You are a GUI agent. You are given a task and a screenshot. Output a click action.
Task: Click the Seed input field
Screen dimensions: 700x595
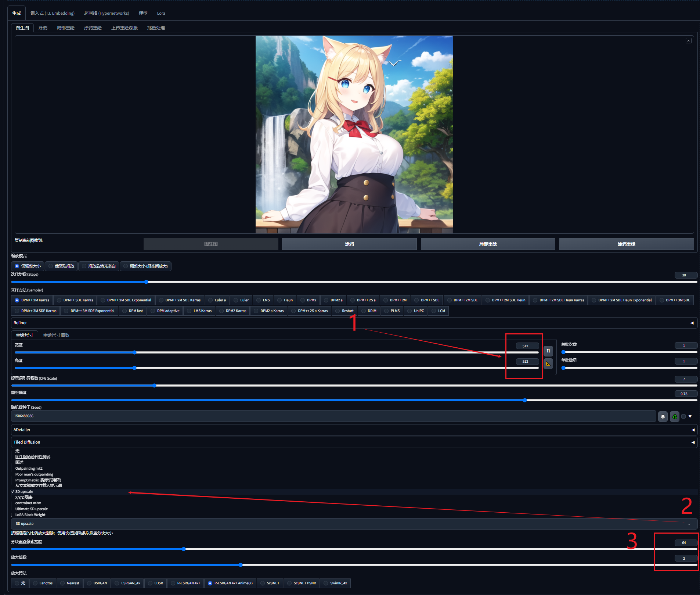[x=333, y=416]
